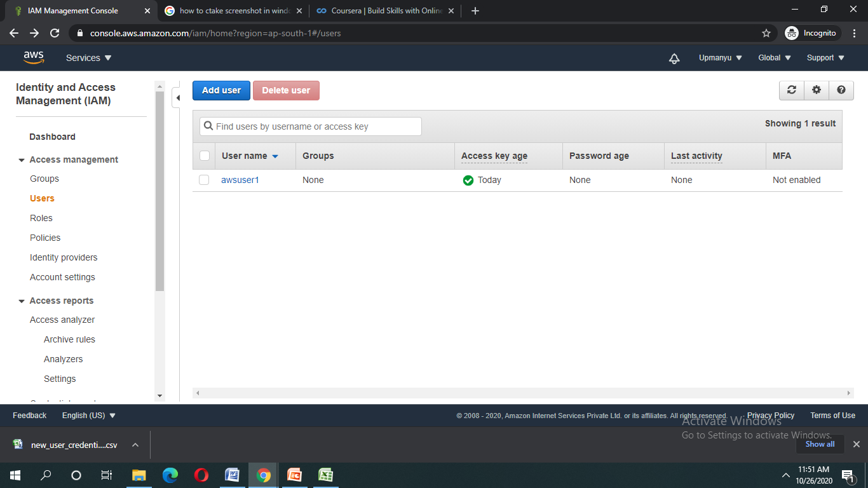Open Windows search from taskbar
Screen dimensions: 868x488
tap(46, 475)
